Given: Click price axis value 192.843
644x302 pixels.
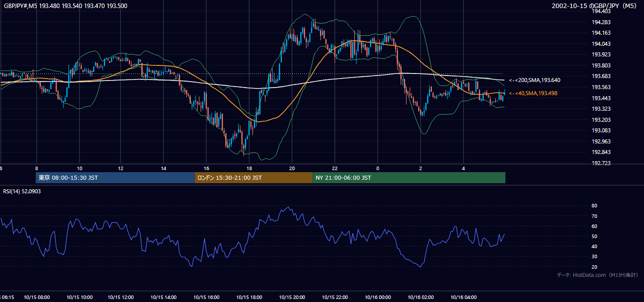Looking at the screenshot, I should [602, 153].
